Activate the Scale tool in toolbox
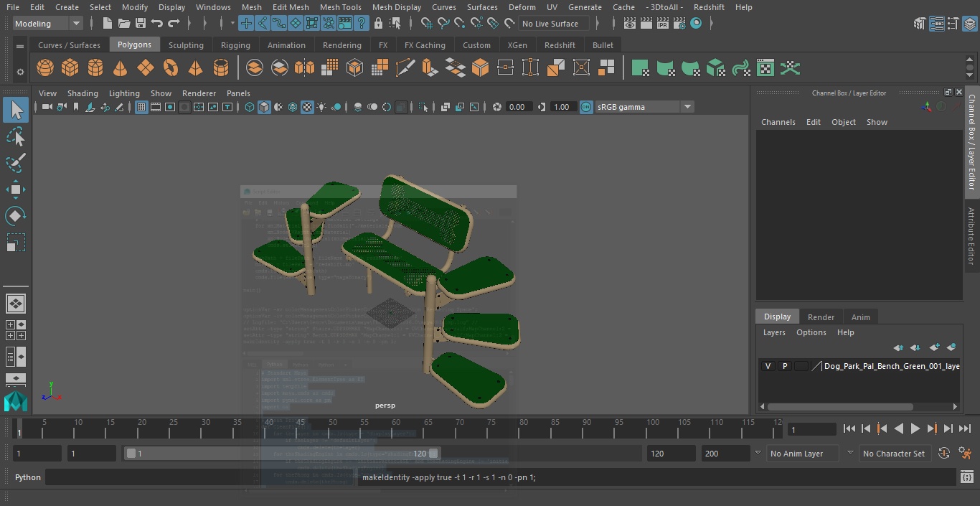This screenshot has width=980, height=506. pyautogui.click(x=16, y=243)
